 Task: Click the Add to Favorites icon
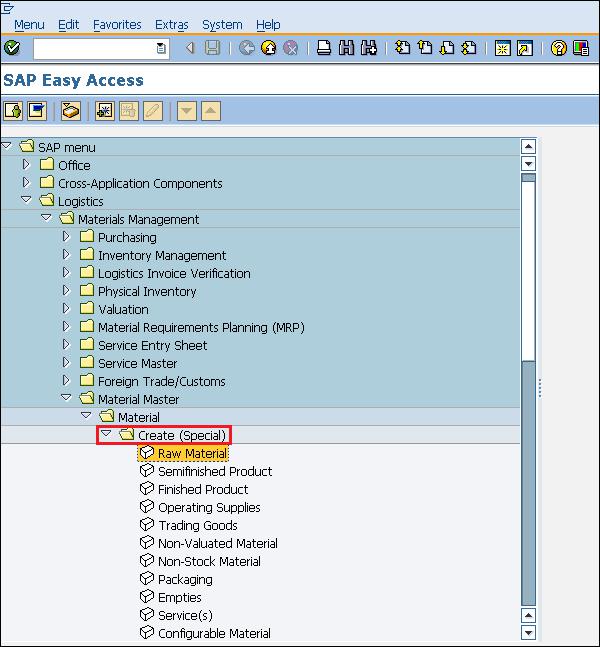click(x=104, y=111)
